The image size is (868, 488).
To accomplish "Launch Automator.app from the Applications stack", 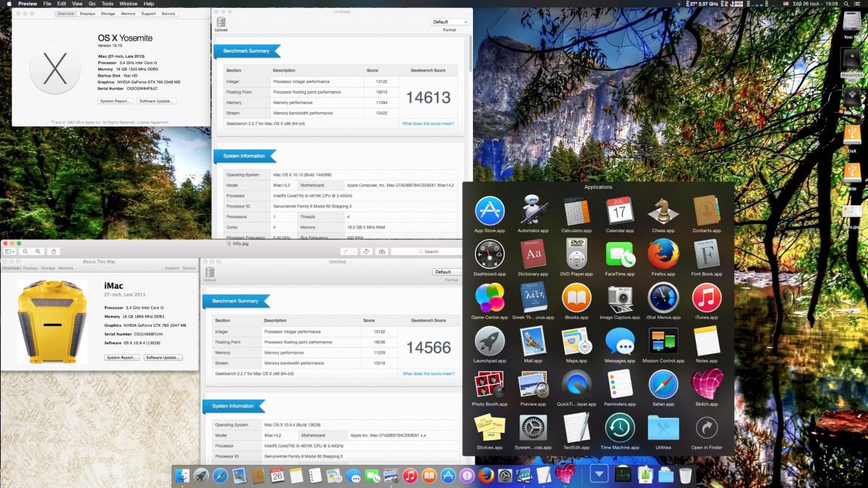I will click(533, 210).
